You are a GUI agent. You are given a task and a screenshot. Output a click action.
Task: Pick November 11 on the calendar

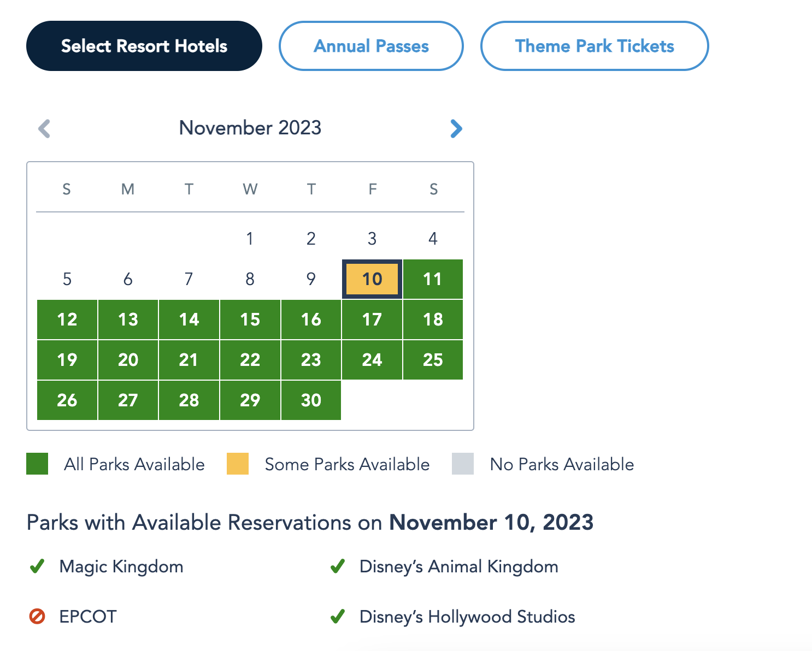433,279
